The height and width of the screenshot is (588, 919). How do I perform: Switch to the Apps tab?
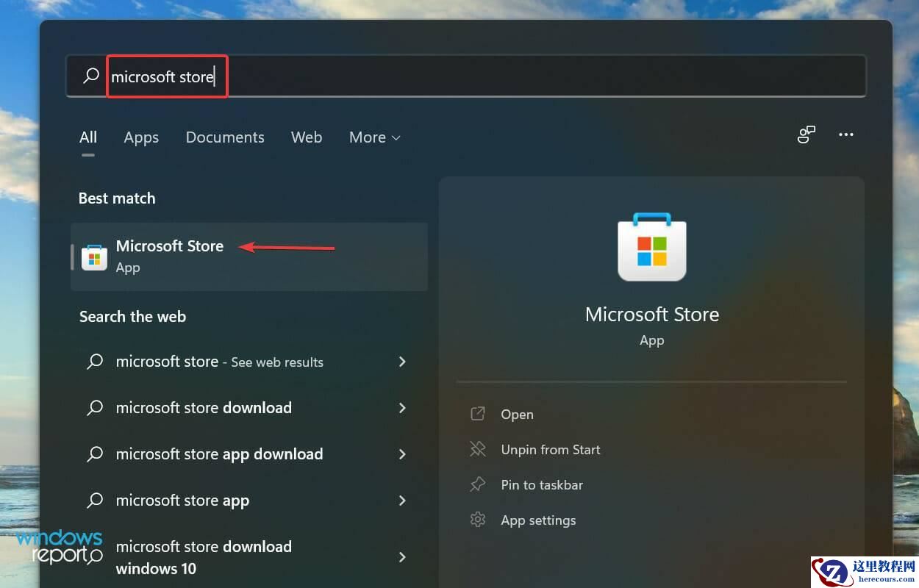tap(141, 137)
